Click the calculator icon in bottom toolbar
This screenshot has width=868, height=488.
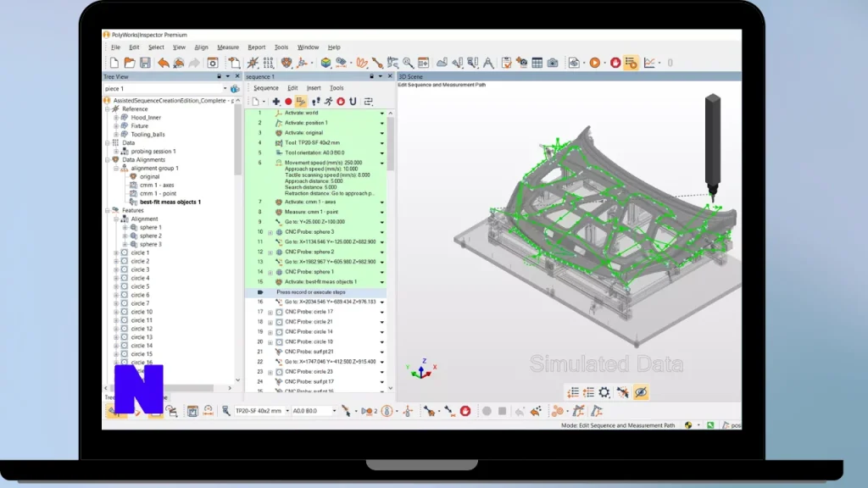pos(192,411)
